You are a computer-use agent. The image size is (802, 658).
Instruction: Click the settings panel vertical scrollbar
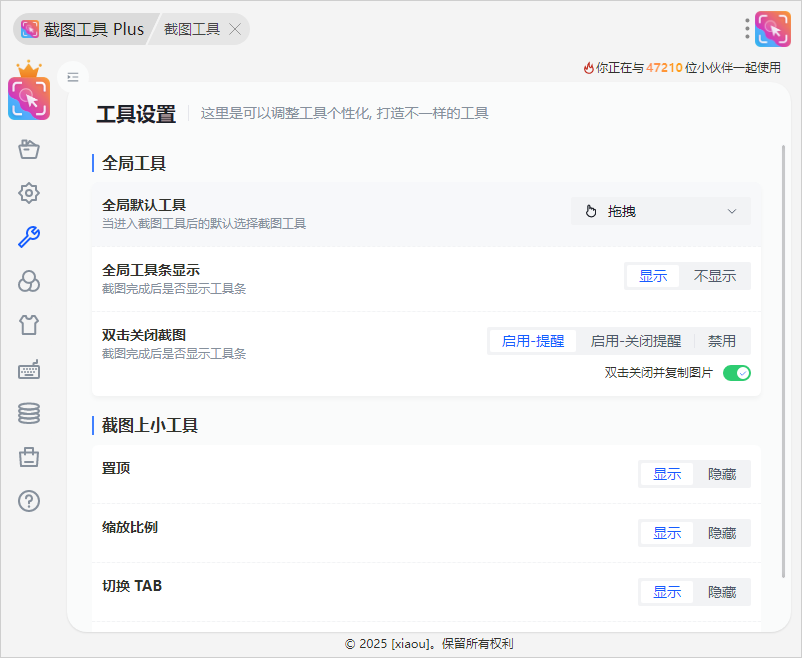pos(783,362)
